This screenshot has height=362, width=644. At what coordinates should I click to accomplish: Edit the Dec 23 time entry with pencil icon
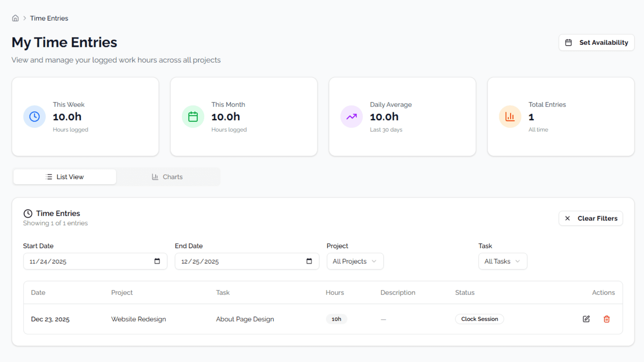tap(586, 319)
